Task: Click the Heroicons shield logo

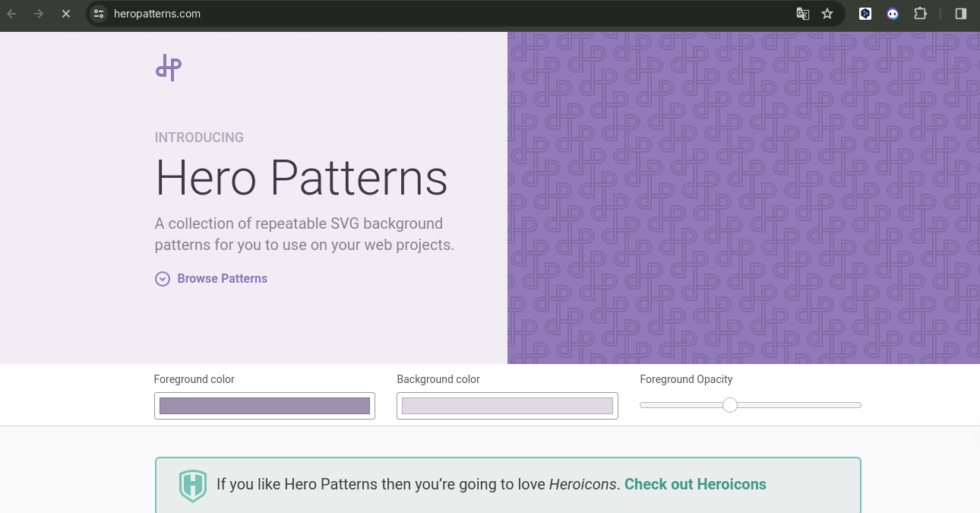Action: point(193,486)
